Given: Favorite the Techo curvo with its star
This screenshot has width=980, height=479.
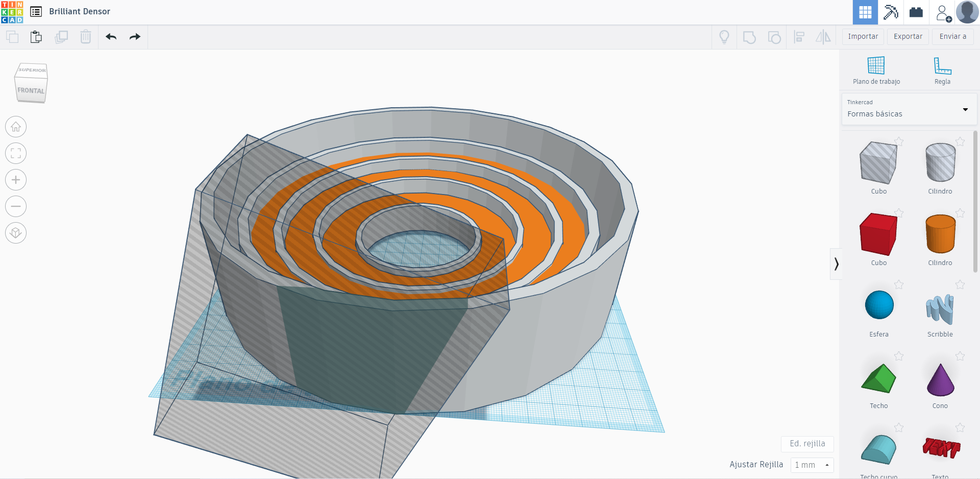Looking at the screenshot, I should pos(899,427).
